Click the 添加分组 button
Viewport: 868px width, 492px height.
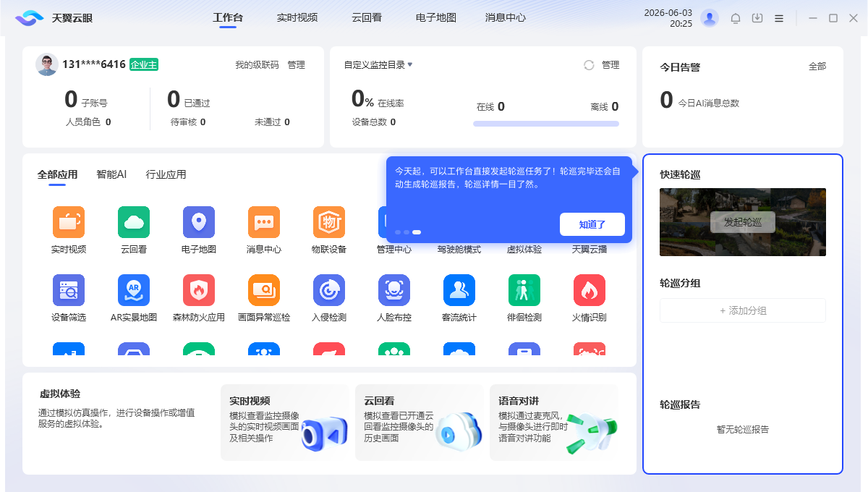click(743, 310)
